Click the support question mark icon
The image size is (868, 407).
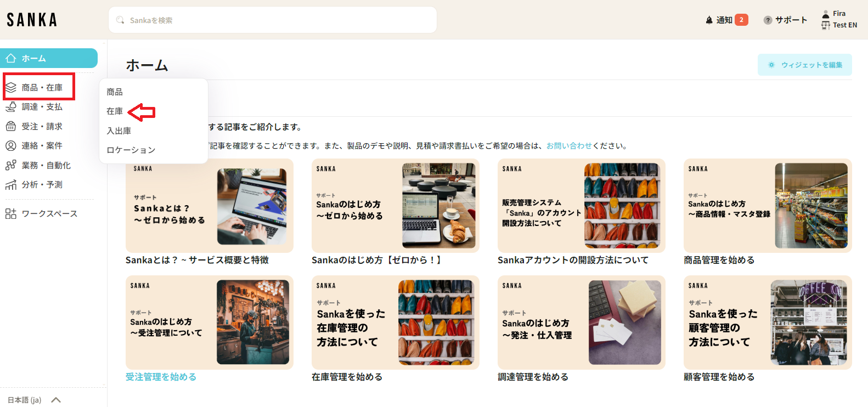pos(768,20)
